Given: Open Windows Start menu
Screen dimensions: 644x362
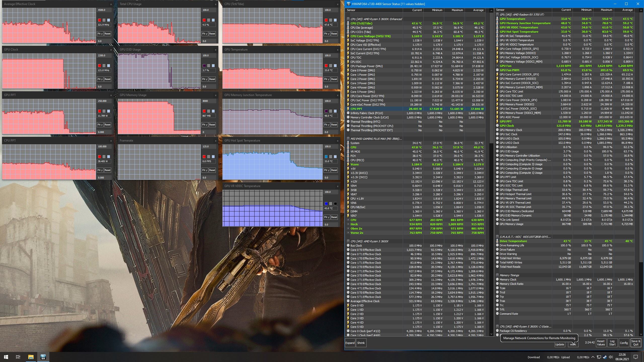Looking at the screenshot, I should [x=6, y=357].
